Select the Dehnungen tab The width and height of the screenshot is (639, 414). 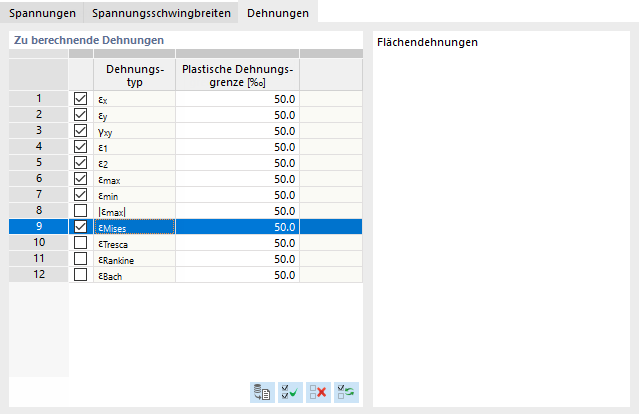tap(278, 13)
